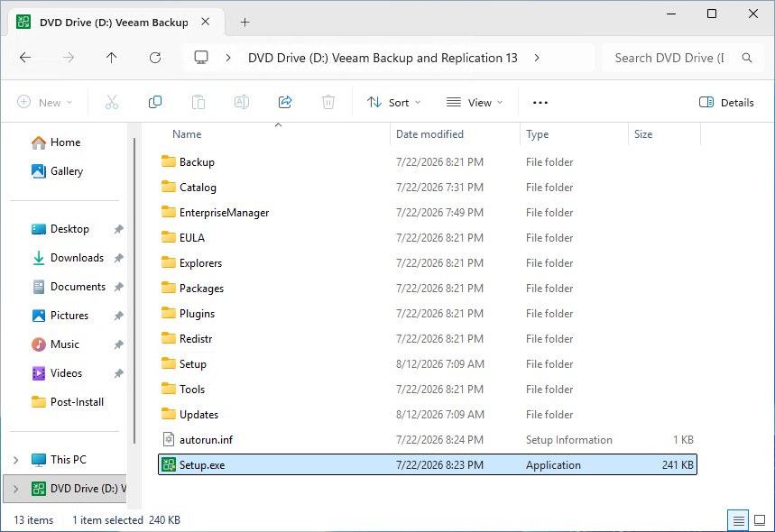Click the PC monitor icon in address bar

(x=201, y=58)
